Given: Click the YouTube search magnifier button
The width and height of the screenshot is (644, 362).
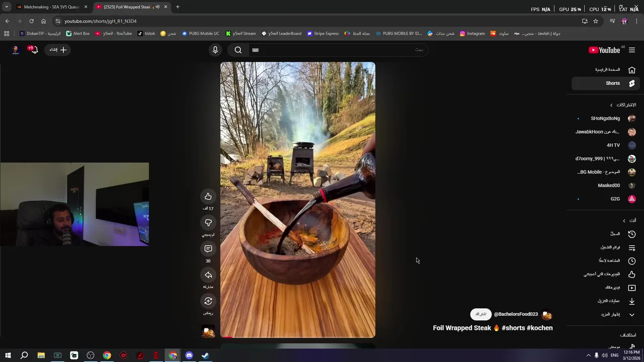Looking at the screenshot, I should point(238,50).
